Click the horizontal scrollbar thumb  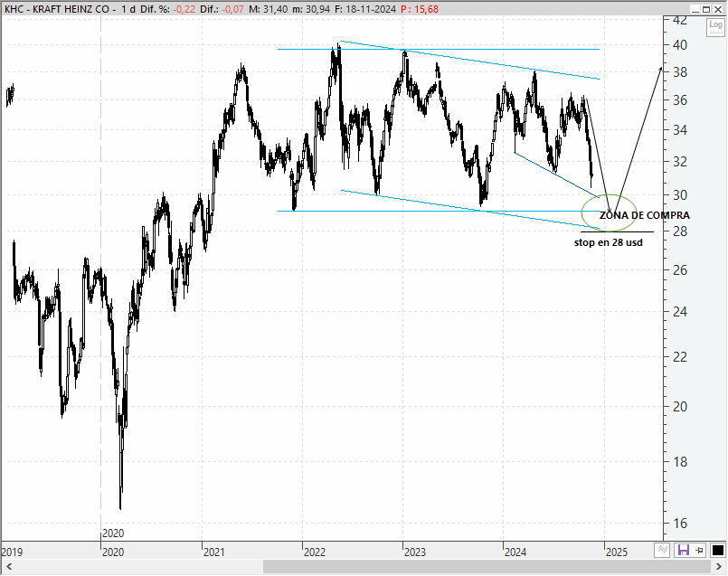[487, 567]
